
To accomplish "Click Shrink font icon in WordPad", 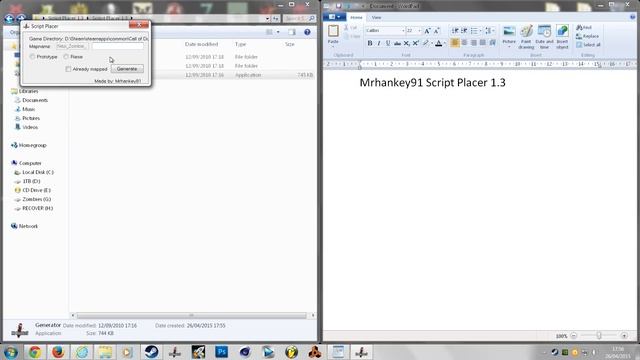I will click(436, 31).
